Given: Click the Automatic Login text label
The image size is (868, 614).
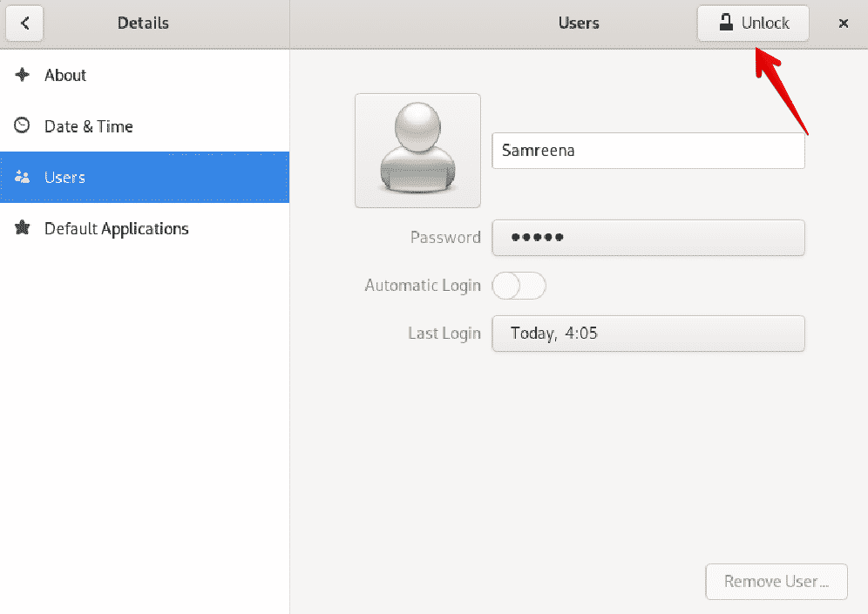Looking at the screenshot, I should (x=423, y=286).
